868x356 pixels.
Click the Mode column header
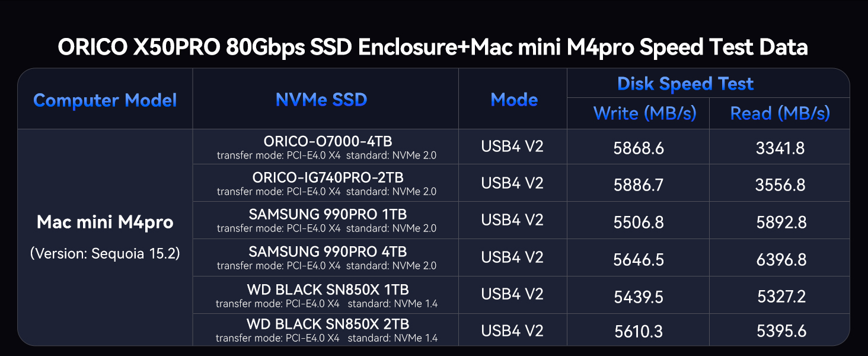tap(514, 100)
